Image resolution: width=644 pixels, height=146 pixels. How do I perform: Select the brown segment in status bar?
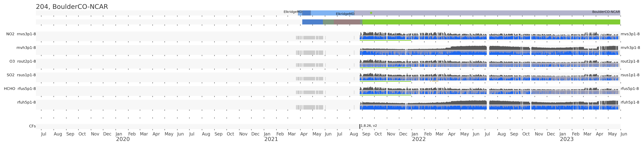click(x=347, y=22)
